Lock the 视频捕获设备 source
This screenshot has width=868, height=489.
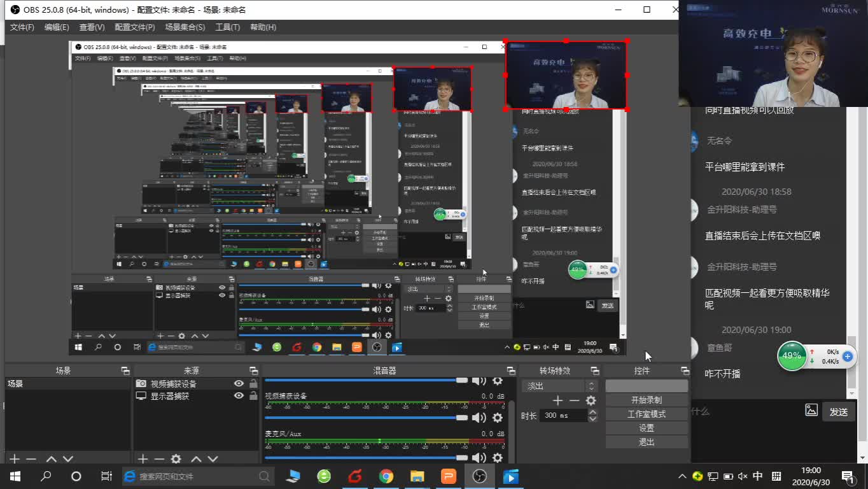click(253, 384)
